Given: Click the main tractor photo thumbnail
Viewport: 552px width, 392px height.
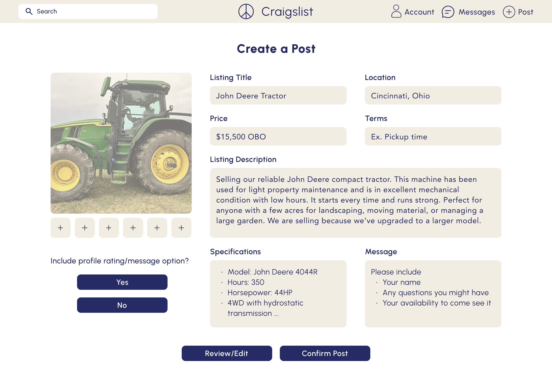Looking at the screenshot, I should 121,143.
